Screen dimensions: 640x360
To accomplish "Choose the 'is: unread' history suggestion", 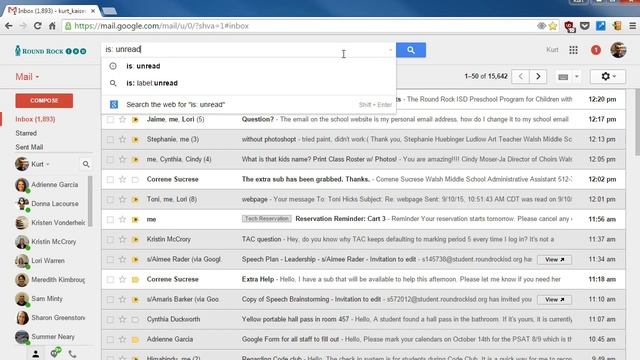I will (x=249, y=66).
